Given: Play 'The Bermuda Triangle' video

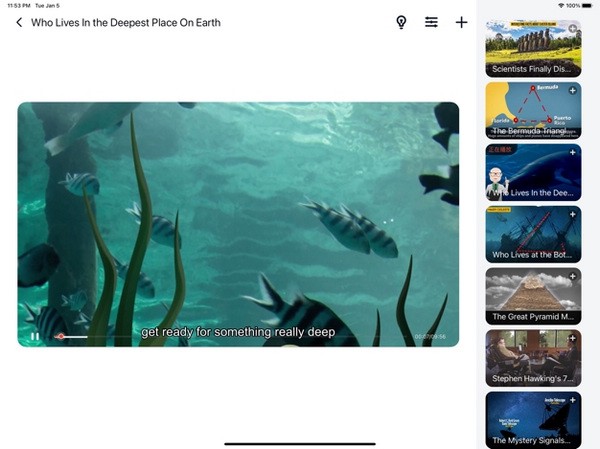Looking at the screenshot, I should (530, 108).
